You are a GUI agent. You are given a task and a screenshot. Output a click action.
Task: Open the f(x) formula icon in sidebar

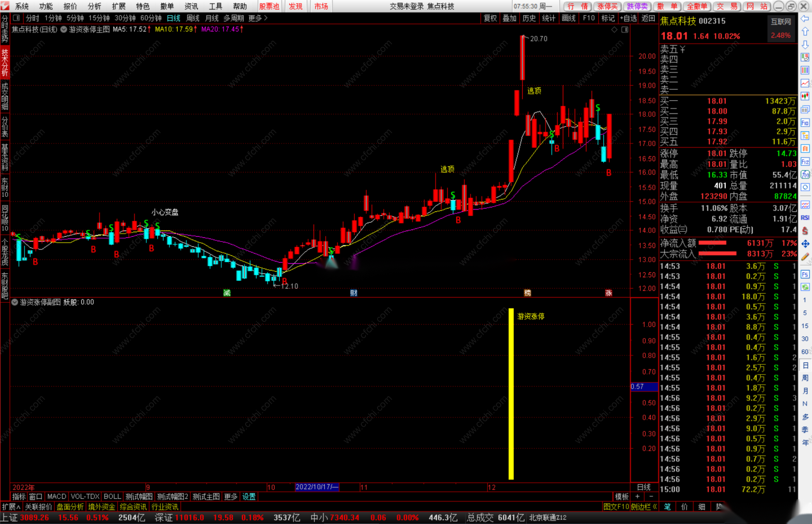tap(805, 175)
